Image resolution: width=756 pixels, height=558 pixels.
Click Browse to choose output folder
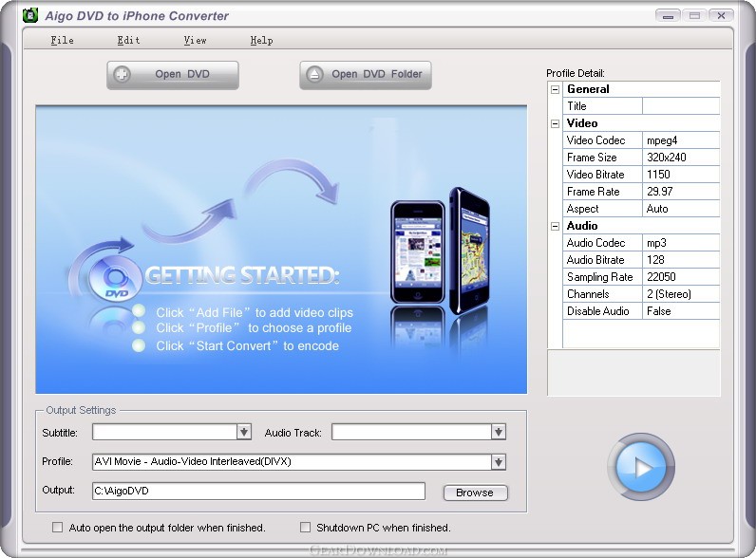tap(475, 493)
